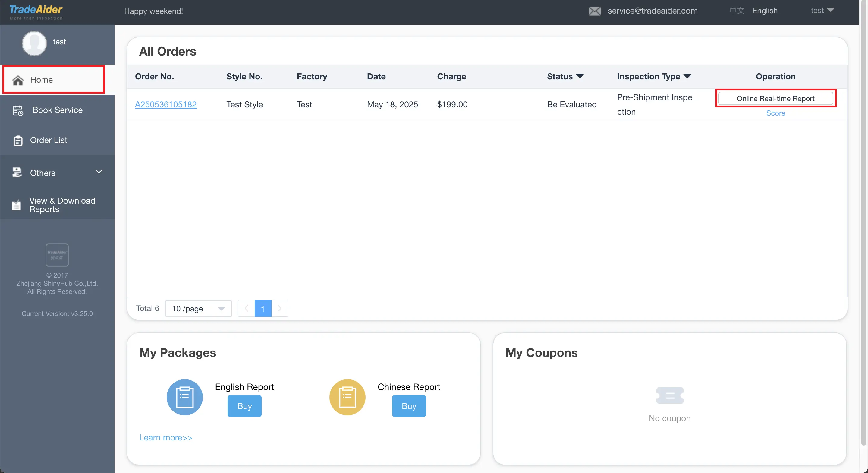Switch language to 中文
Viewport: 868px width, 473px height.
[737, 11]
